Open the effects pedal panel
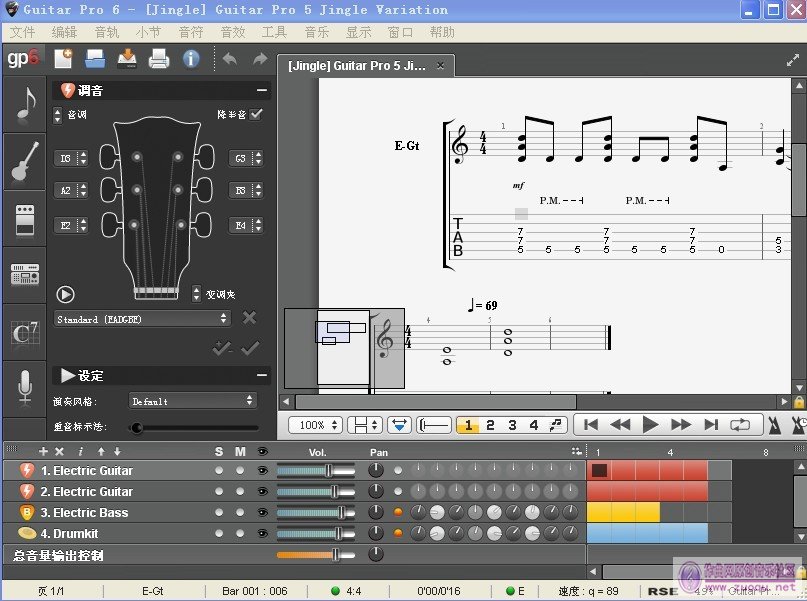The width and height of the screenshot is (807, 601). point(24,219)
